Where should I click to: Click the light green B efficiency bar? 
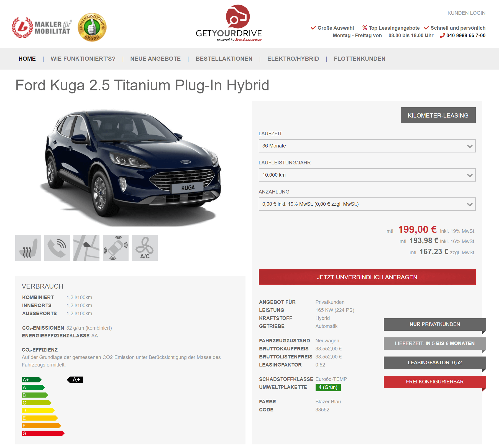(x=35, y=395)
